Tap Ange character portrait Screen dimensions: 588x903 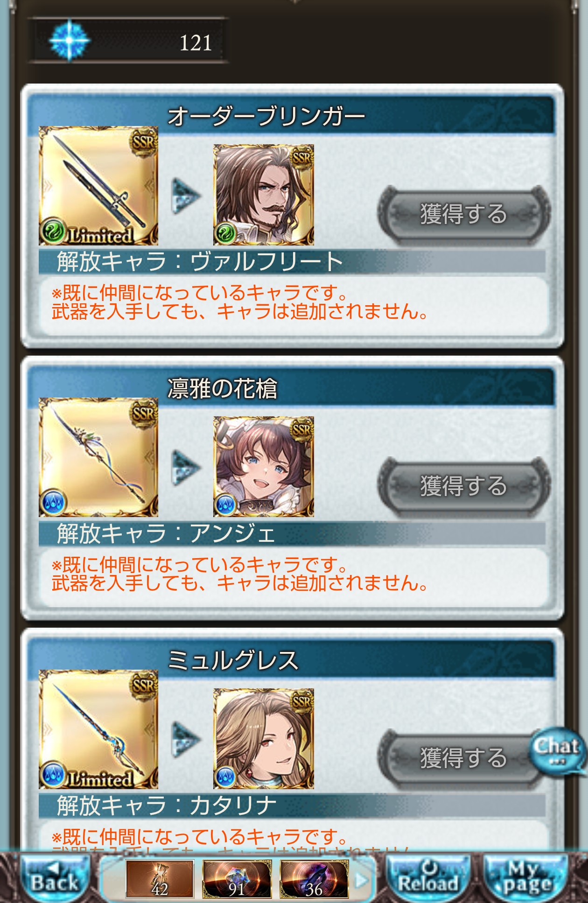[264, 467]
